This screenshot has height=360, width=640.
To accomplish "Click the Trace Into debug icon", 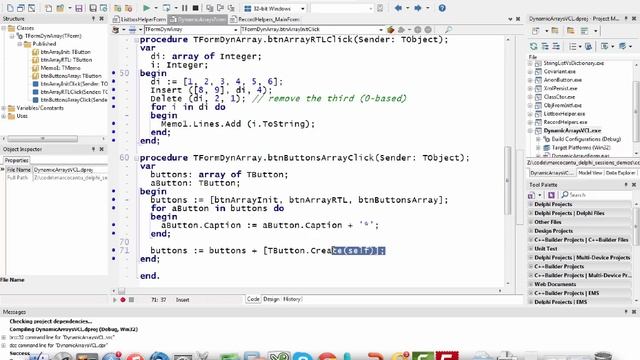I will 209,8.
